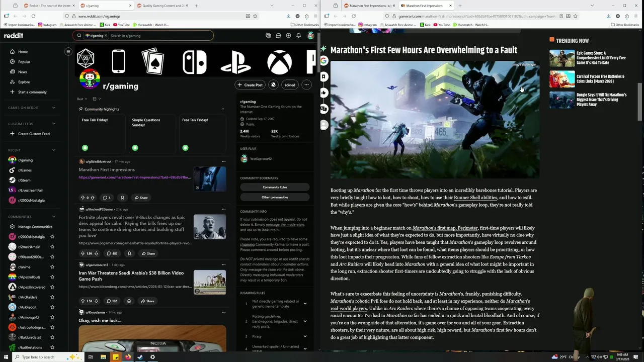The height and width of the screenshot is (362, 644).
Task: Downvote the Iran War Saudi Arabia post
Action: (x=96, y=301)
